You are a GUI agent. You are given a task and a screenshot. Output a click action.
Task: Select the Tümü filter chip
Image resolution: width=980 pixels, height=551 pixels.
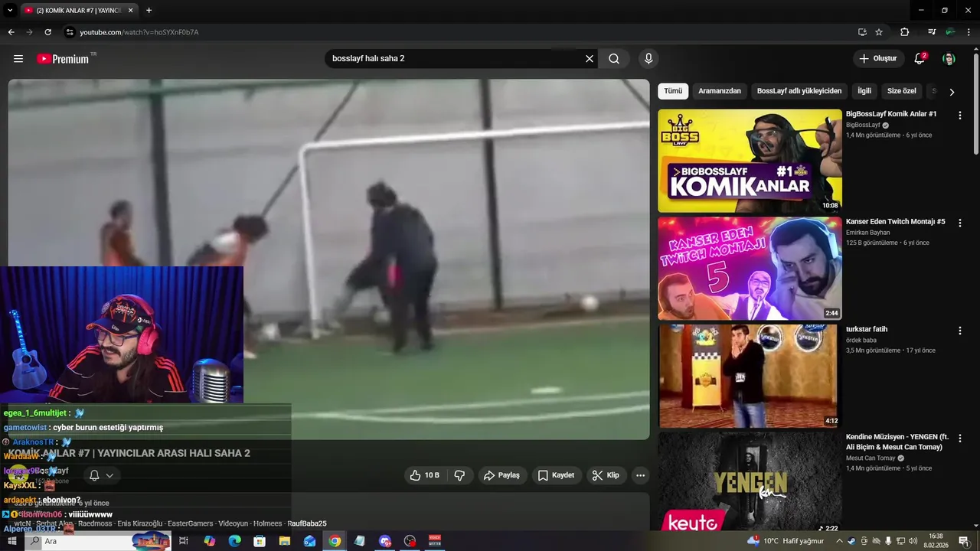point(673,91)
